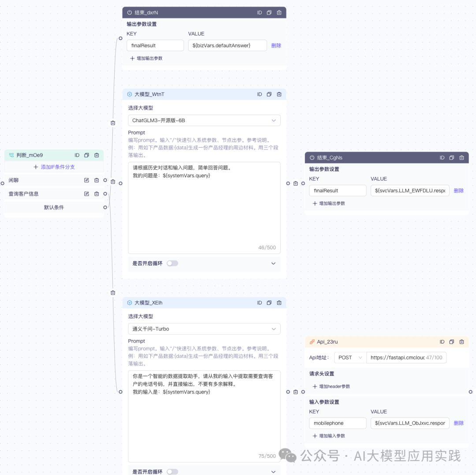
Task: Click the finalResult key field in 结束_CgNs
Action: click(x=338, y=191)
